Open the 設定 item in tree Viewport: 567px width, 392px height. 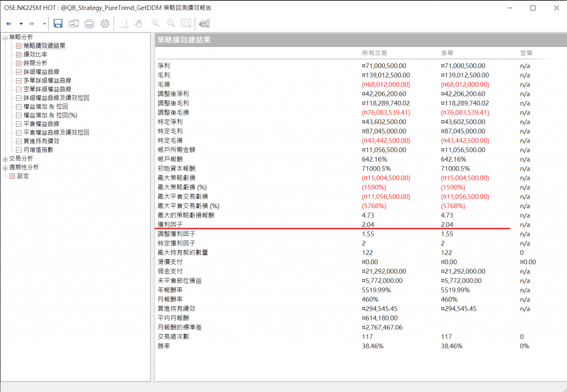click(x=23, y=176)
